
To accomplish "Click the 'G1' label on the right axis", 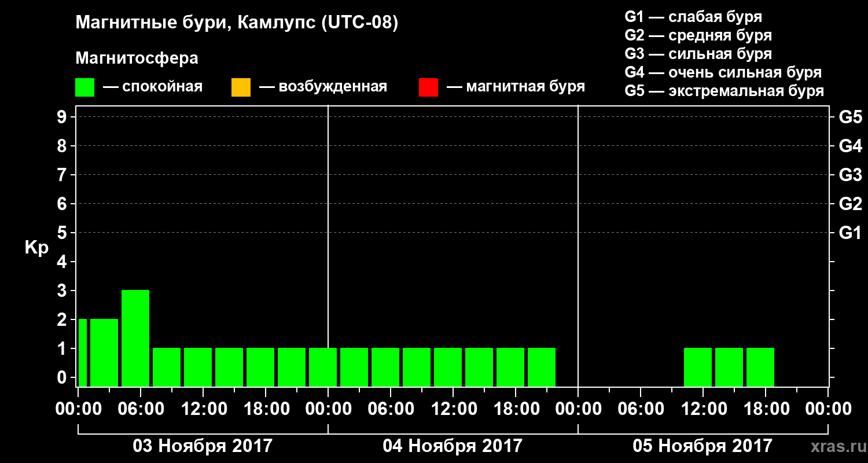I will [851, 233].
